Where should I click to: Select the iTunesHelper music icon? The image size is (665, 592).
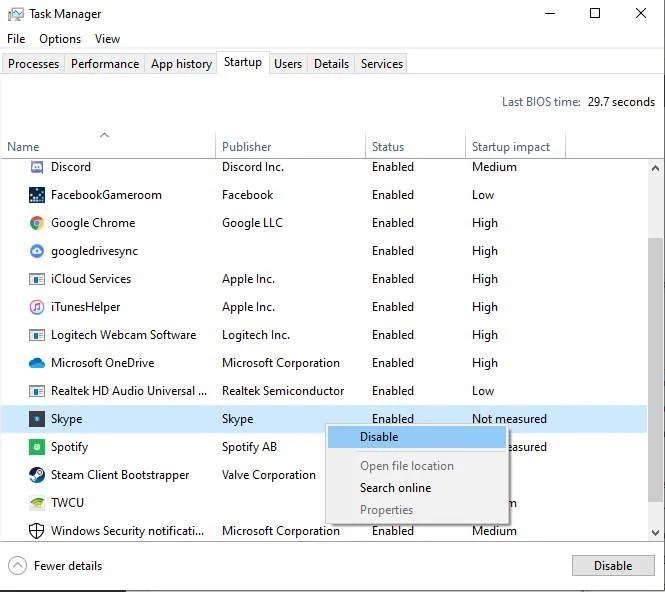point(37,307)
